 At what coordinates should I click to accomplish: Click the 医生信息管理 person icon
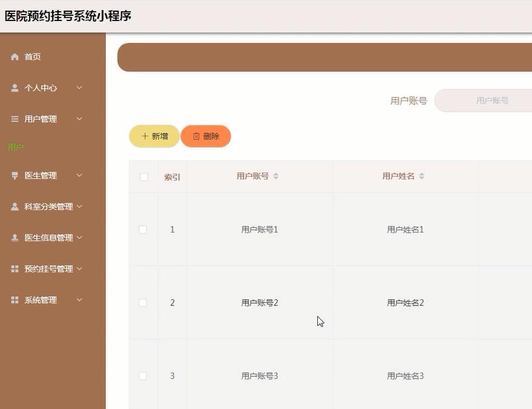pyautogui.click(x=14, y=237)
